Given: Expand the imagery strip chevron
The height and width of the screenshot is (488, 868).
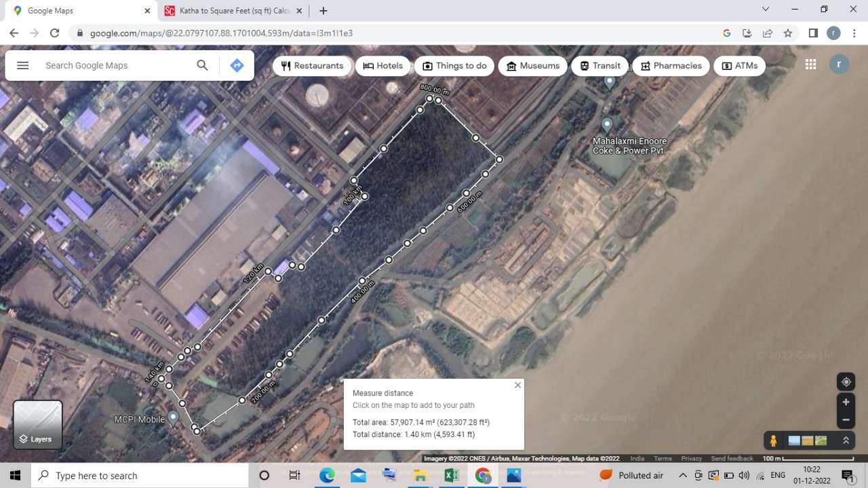Looking at the screenshot, I should [846, 440].
